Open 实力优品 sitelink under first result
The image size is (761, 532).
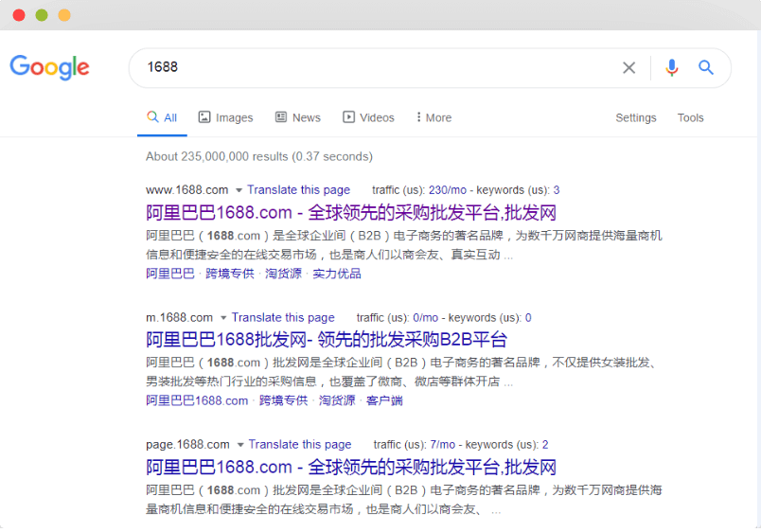[x=337, y=274]
